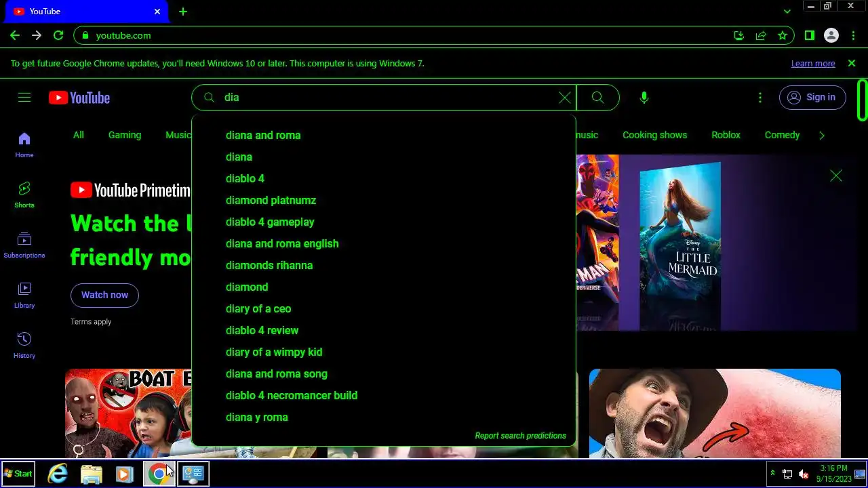
Task: Choose suggestion 'diana and roma english'
Action: (x=384, y=243)
